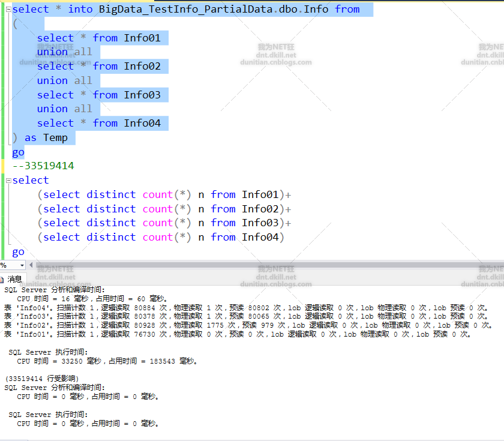This screenshot has width=504, height=441.
Task: Click the text 'BigData_TestInfo_PartialData'
Action: [185, 10]
